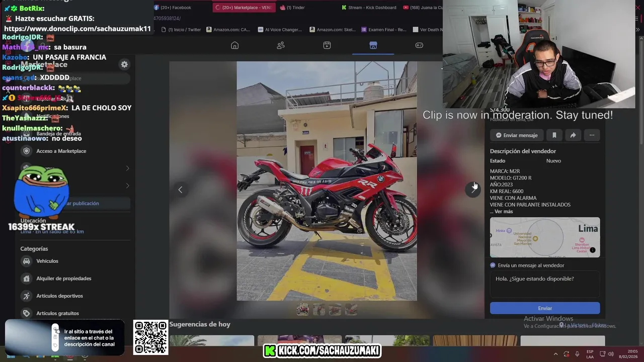Switch to the (20+) Marketplace browser tab

pos(244,8)
